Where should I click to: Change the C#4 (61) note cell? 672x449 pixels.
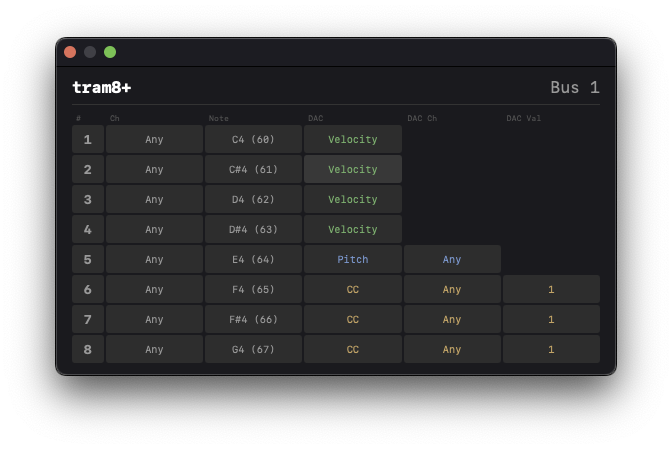pos(253,169)
